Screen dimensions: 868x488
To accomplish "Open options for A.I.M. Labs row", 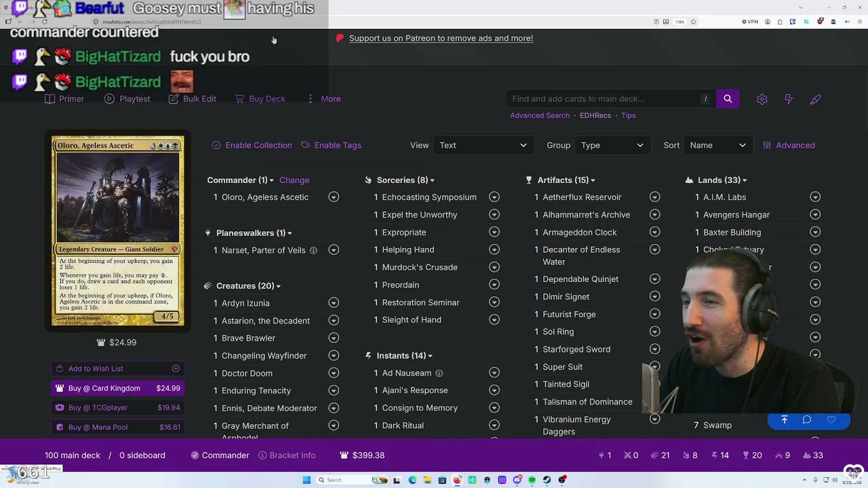I will [815, 197].
